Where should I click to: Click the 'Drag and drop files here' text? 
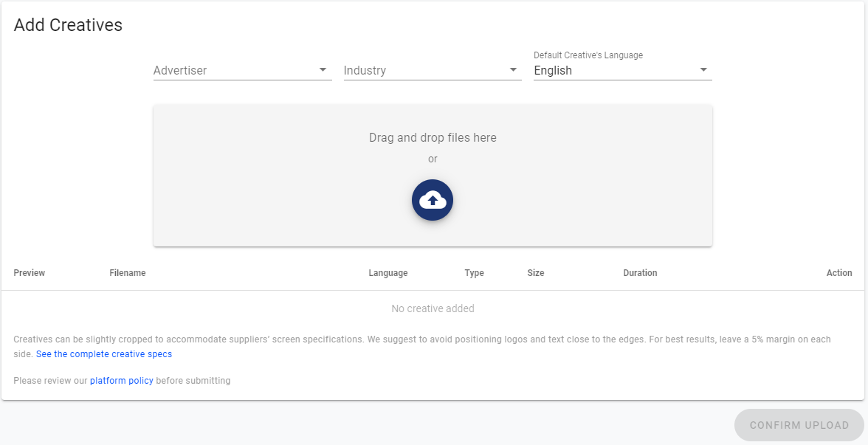[x=433, y=138]
